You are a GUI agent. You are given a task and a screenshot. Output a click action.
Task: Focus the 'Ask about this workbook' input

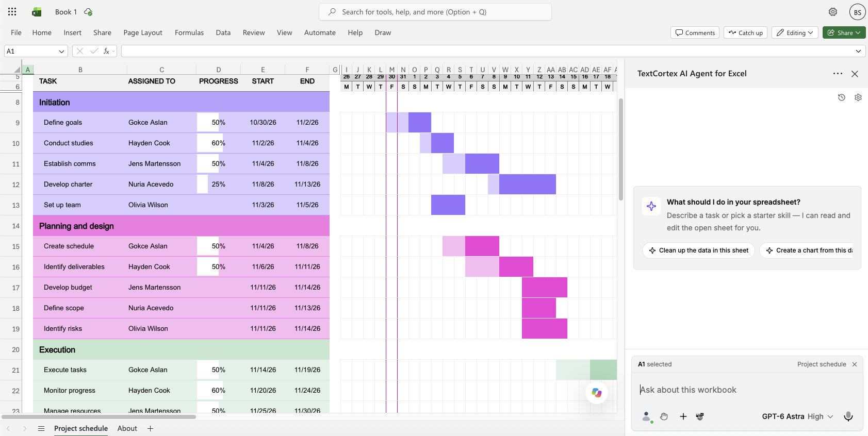pyautogui.click(x=747, y=390)
